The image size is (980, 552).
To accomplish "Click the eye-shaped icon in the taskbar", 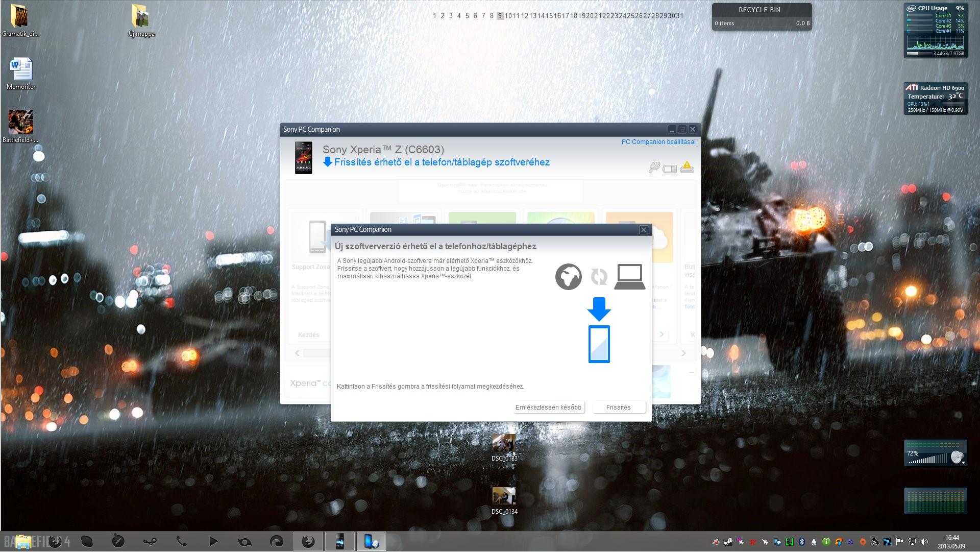I will click(244, 542).
